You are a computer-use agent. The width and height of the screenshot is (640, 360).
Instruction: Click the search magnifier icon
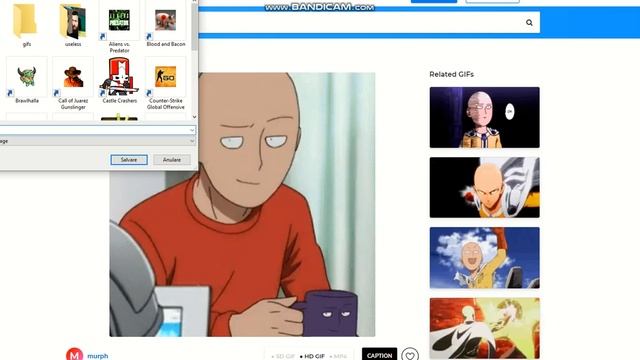click(x=529, y=22)
